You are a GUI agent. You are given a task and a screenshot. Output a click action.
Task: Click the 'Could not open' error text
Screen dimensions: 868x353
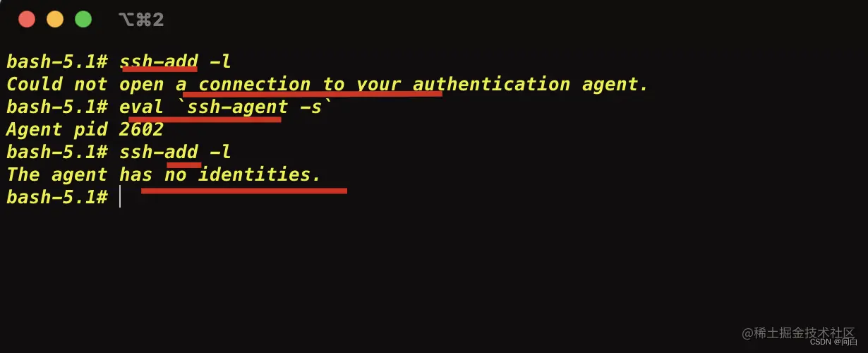point(85,84)
